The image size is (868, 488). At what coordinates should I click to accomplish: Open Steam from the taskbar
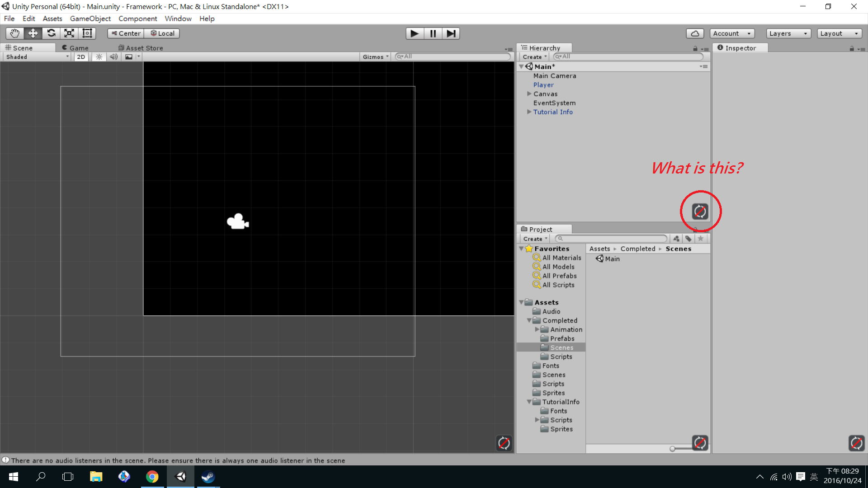208,477
